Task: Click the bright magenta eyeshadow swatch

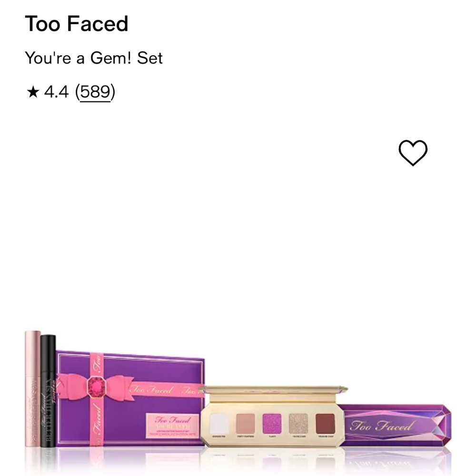Action: [272, 424]
